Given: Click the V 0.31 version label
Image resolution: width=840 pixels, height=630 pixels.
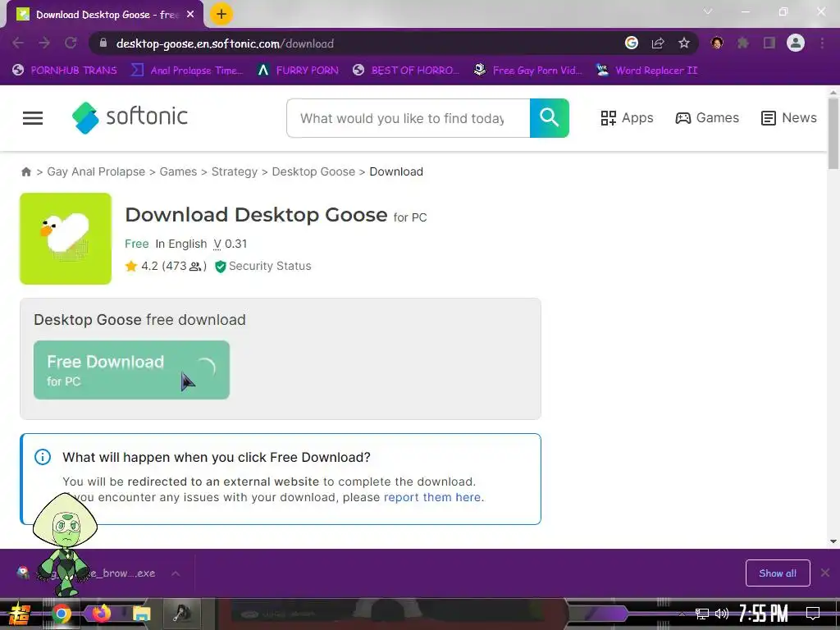Looking at the screenshot, I should [231, 244].
